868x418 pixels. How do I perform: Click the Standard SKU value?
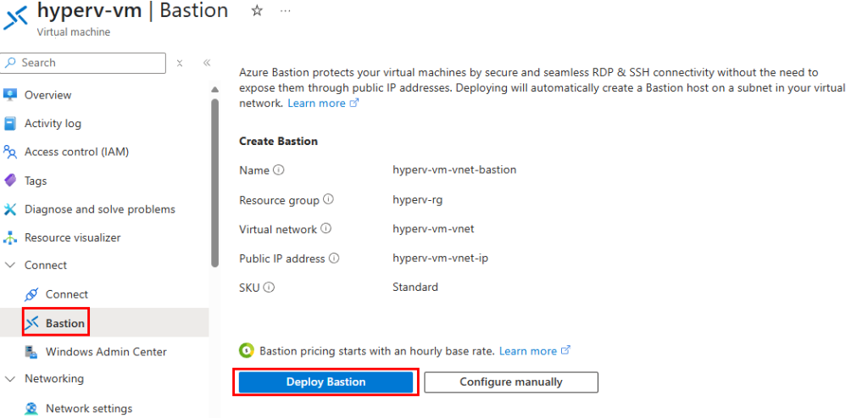coord(415,287)
